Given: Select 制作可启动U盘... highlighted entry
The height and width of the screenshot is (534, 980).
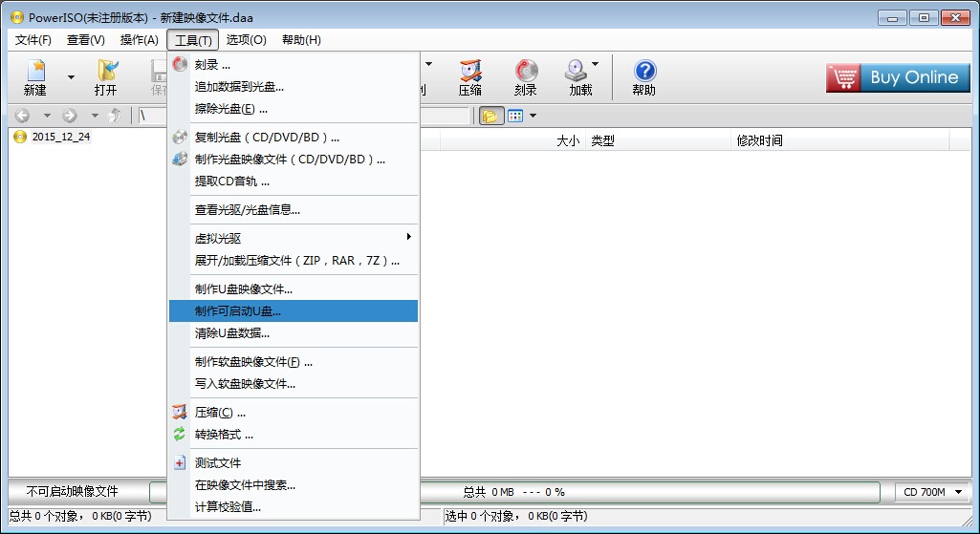Looking at the screenshot, I should click(x=294, y=311).
